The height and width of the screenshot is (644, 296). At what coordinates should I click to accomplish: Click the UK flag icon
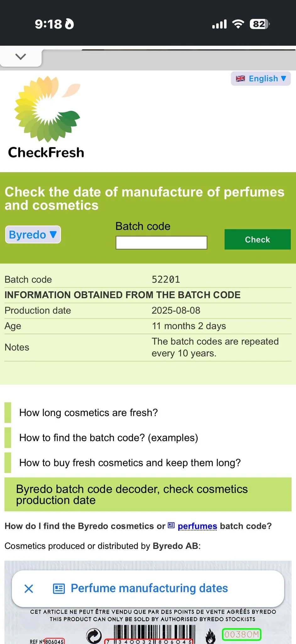coord(240,79)
